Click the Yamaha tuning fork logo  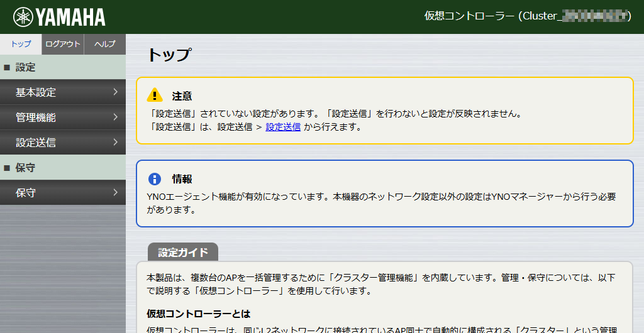pyautogui.click(x=23, y=17)
